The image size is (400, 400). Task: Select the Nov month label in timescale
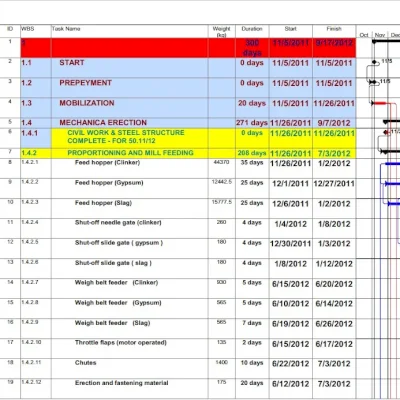pyautogui.click(x=380, y=35)
